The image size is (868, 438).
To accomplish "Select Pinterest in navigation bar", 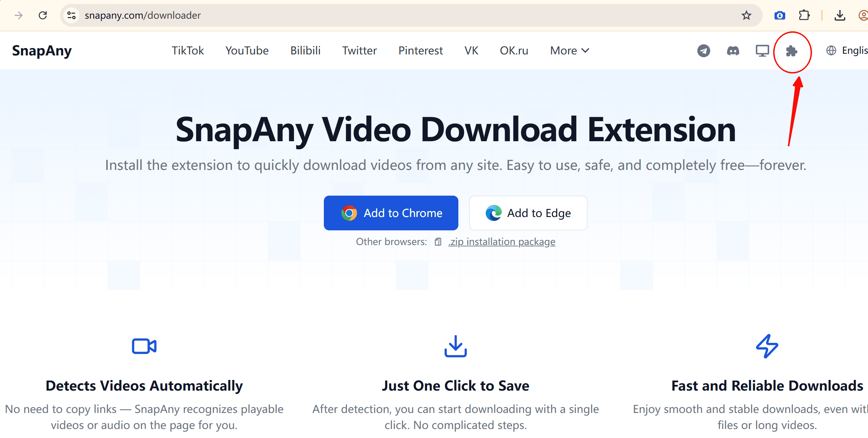I will (x=420, y=50).
